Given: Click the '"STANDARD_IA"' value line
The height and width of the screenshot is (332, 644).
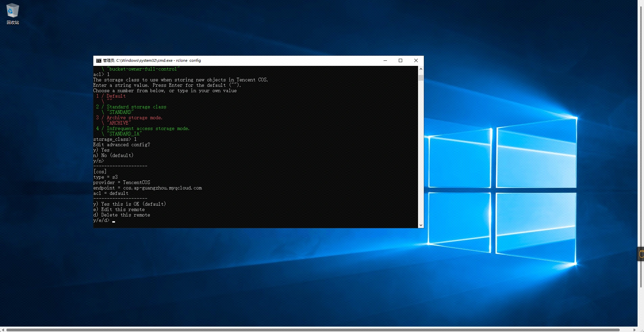Looking at the screenshot, I should pos(122,134).
